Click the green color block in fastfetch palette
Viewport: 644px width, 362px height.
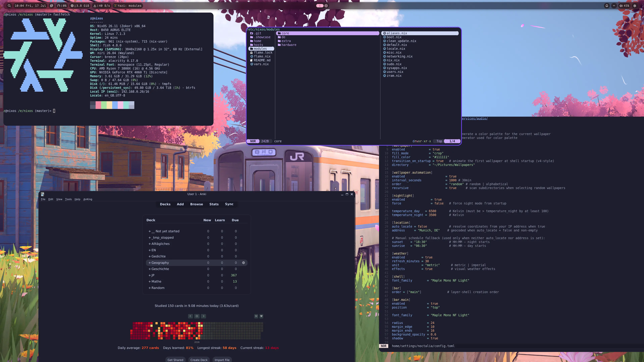click(104, 105)
